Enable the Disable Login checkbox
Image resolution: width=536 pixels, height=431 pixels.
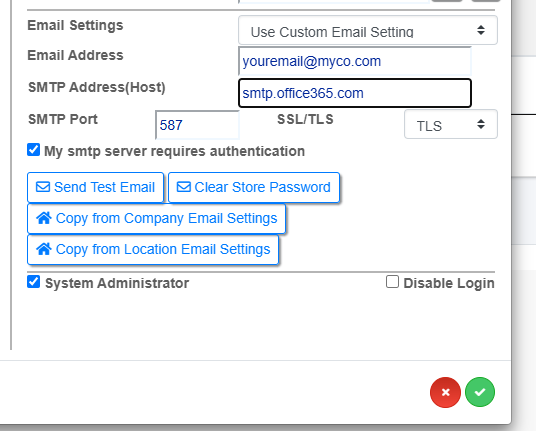point(392,282)
